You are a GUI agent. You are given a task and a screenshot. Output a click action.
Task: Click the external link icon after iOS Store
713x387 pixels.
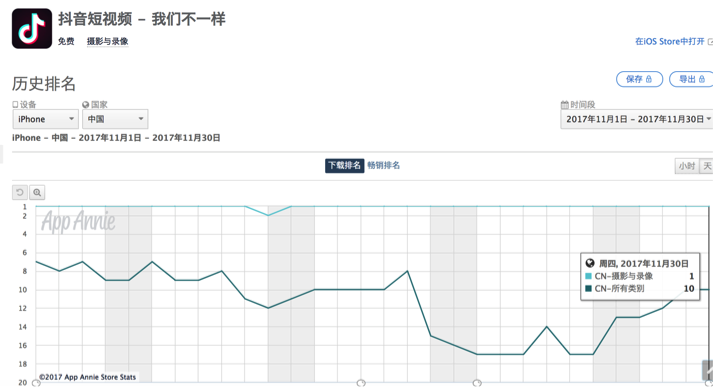click(x=710, y=42)
